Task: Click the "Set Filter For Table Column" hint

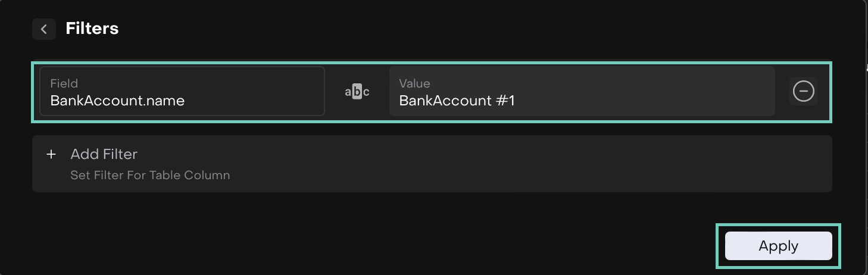Action: (x=150, y=176)
